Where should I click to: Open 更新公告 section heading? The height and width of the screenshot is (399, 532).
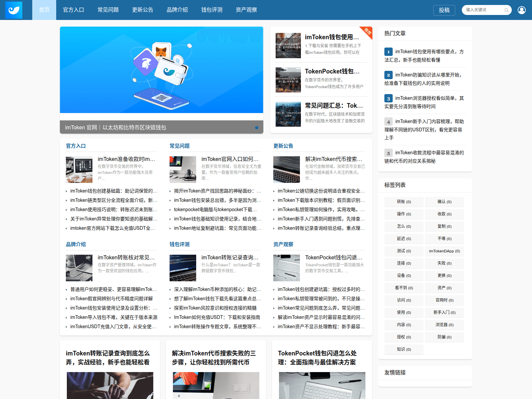tap(283, 146)
